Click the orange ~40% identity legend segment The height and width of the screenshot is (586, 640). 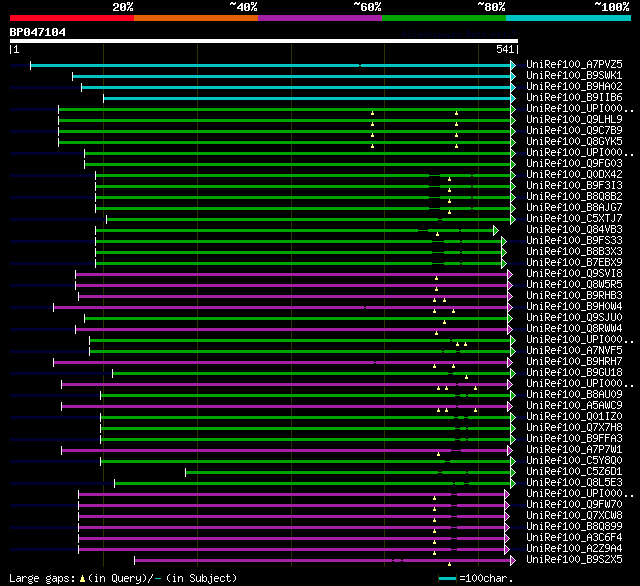click(x=196, y=18)
